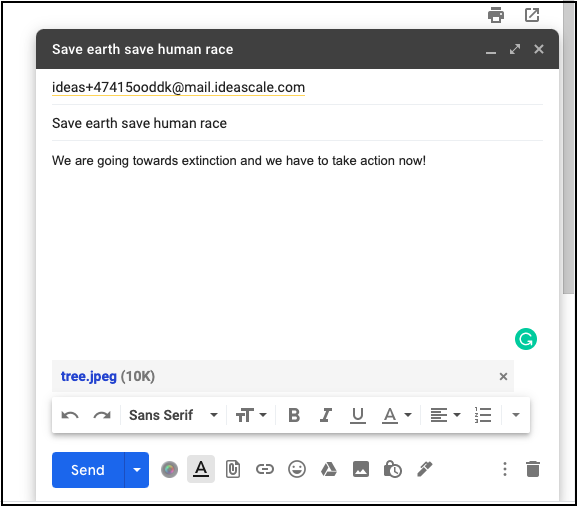Toggle underline formatting

tap(357, 415)
